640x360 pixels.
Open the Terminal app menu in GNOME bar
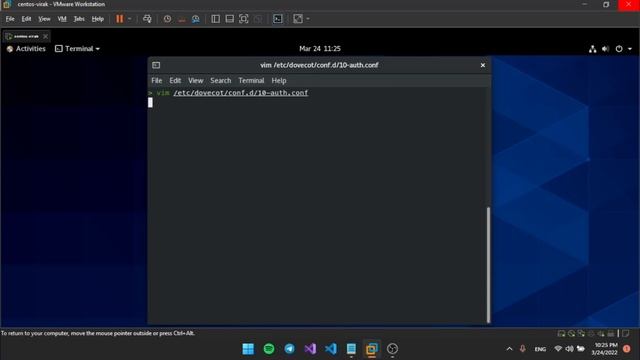pos(77,49)
